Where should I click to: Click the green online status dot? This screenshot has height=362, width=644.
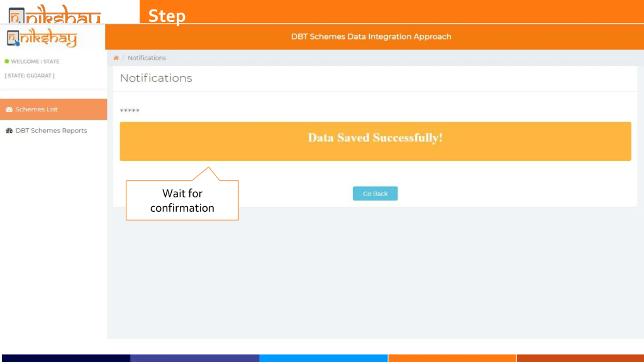7,61
